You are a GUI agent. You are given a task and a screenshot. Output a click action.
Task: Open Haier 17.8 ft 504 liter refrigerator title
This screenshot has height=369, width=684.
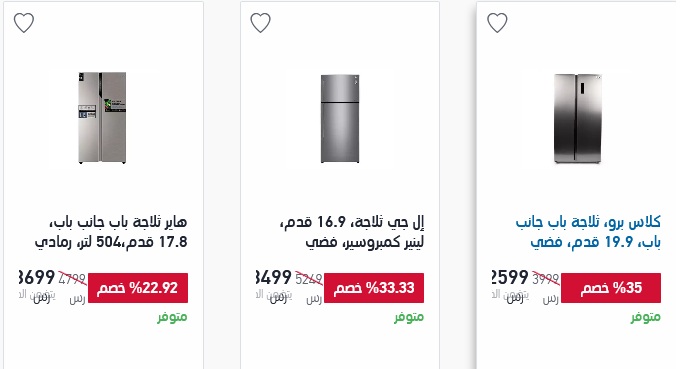click(111, 232)
